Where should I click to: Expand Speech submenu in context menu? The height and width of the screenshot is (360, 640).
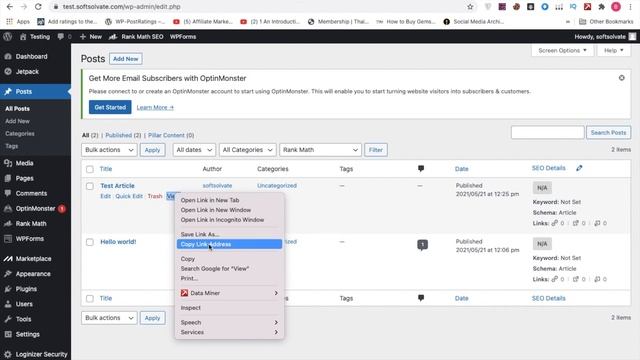[229, 322]
